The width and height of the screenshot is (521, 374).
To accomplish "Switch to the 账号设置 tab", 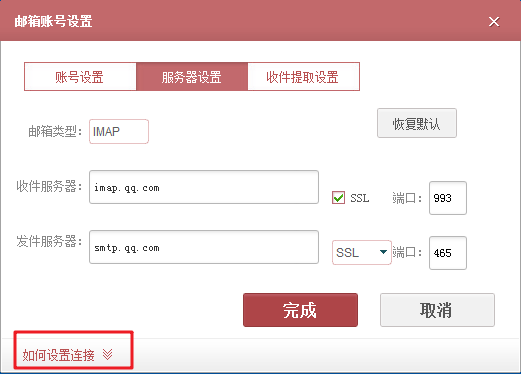I will (x=80, y=77).
